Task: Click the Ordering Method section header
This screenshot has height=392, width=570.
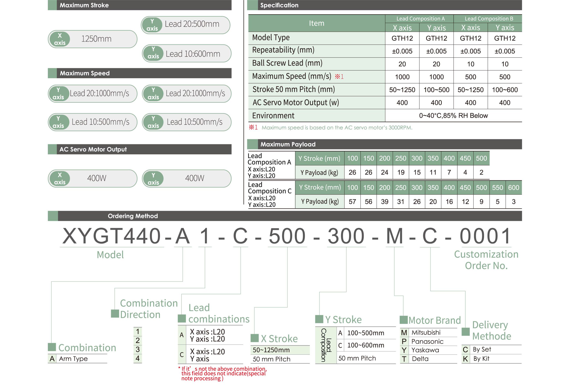Action: (133, 216)
